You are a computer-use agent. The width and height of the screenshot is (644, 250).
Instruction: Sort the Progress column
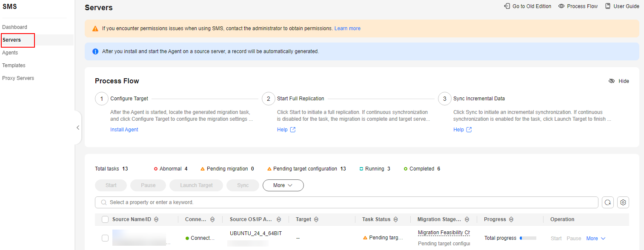coord(511,219)
